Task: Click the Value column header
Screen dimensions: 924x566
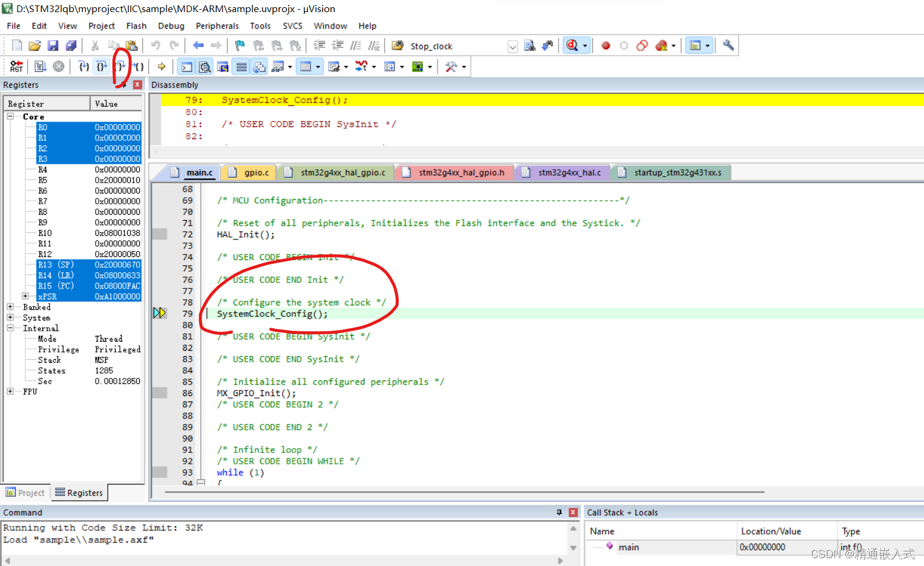Action: [x=116, y=103]
